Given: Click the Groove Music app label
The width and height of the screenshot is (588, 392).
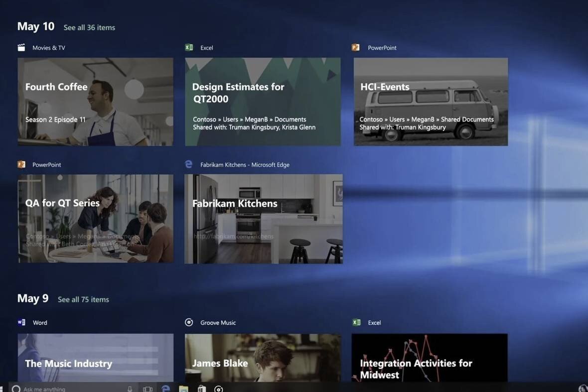Looking at the screenshot, I should (x=218, y=323).
